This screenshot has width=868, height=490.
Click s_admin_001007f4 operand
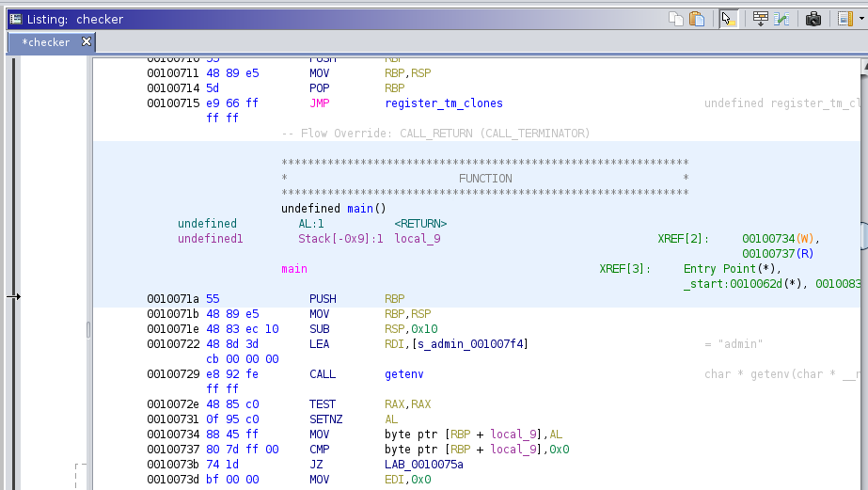point(469,344)
